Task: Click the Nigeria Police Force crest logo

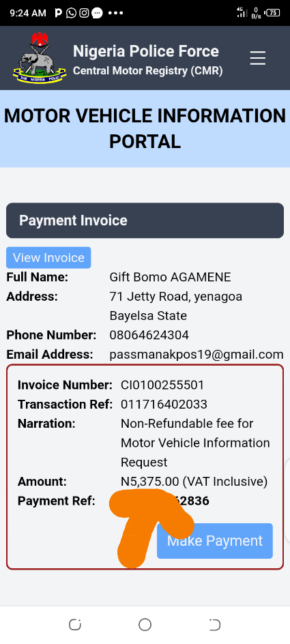Action: pyautogui.click(x=40, y=57)
